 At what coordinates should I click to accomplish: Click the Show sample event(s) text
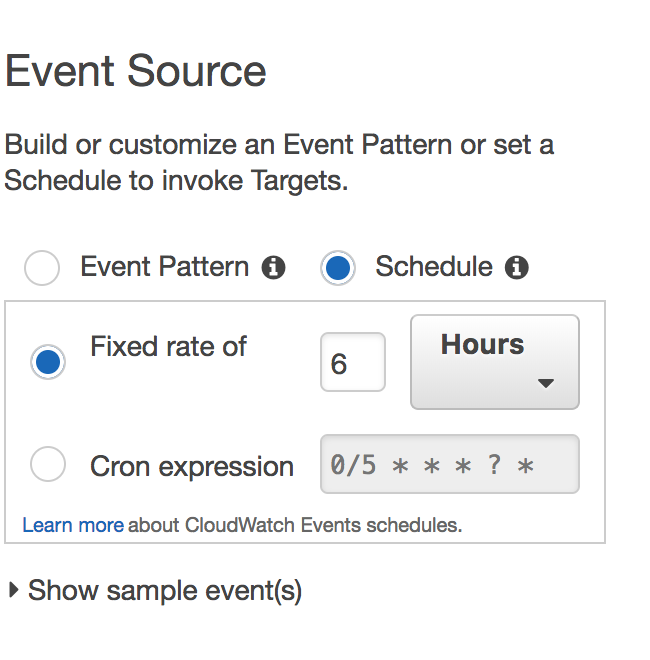[x=165, y=591]
